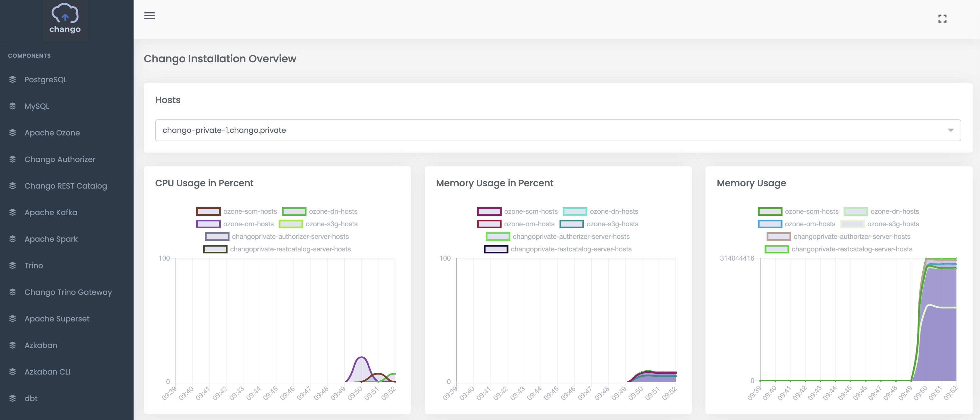
Task: Toggle ozone-dn-hosts in Memory Usage in Percent
Action: point(600,211)
